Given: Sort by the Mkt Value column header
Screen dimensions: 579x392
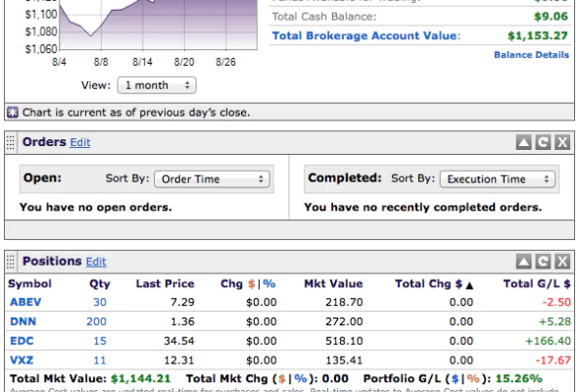Looking at the screenshot, I should point(333,284).
